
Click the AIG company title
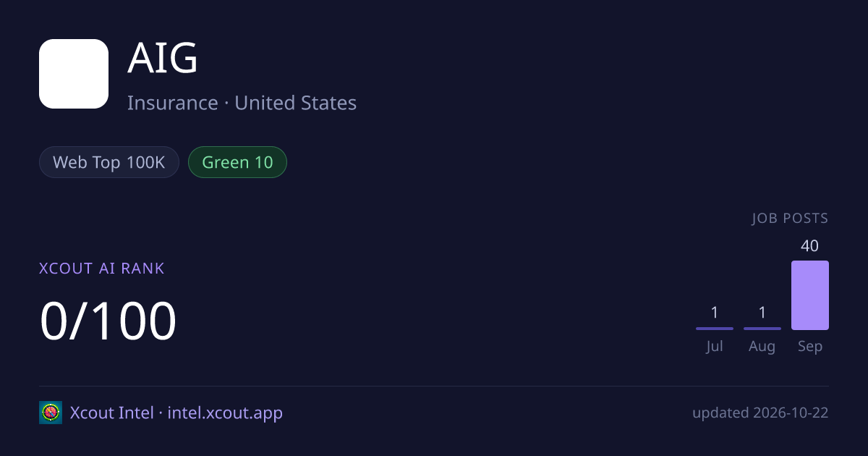coord(163,59)
